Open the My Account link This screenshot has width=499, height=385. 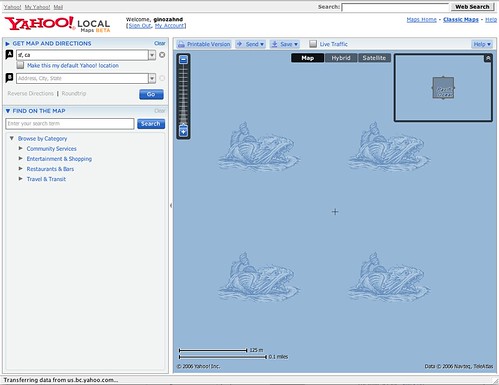click(x=169, y=26)
